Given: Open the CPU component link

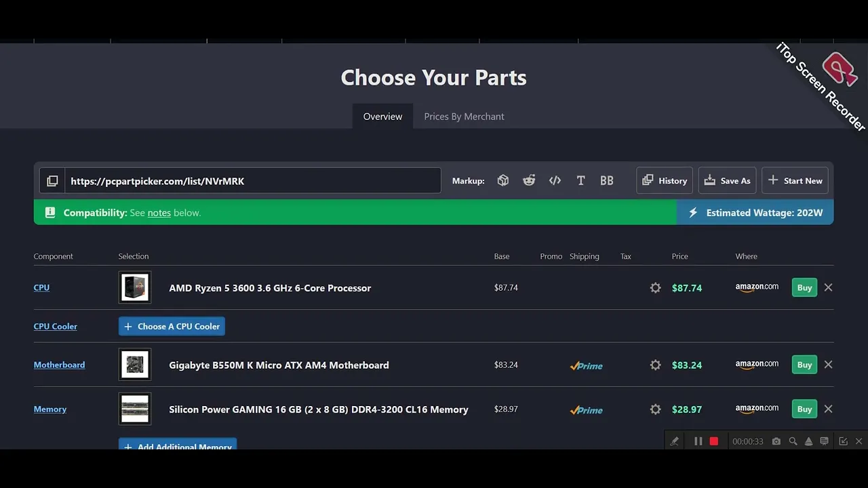Looking at the screenshot, I should tap(41, 287).
